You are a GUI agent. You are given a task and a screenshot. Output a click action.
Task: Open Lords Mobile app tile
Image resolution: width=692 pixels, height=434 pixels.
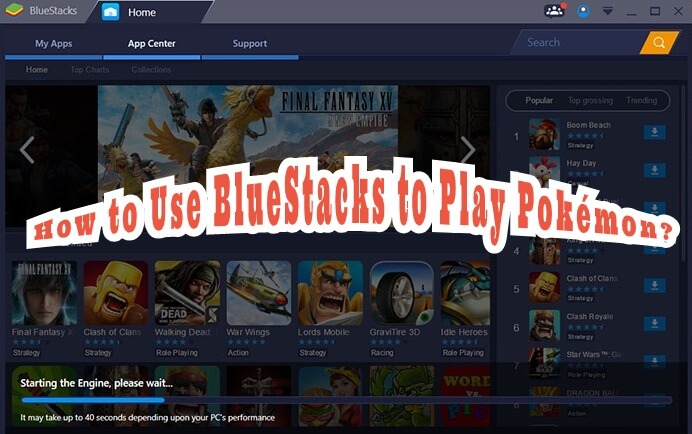coord(331,293)
